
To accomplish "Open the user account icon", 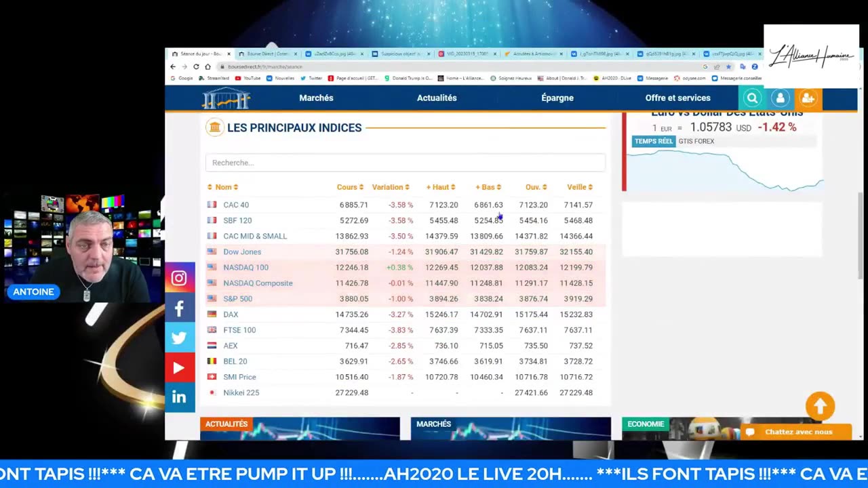I will [x=780, y=98].
